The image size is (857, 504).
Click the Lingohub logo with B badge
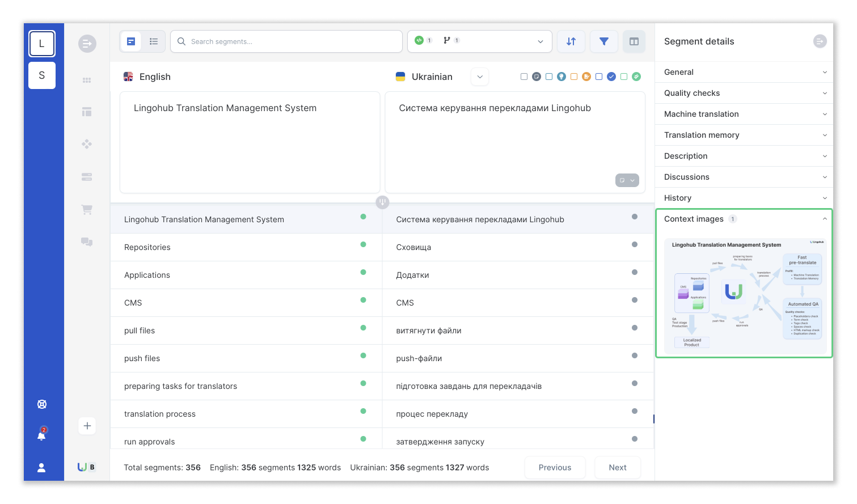[x=87, y=467]
